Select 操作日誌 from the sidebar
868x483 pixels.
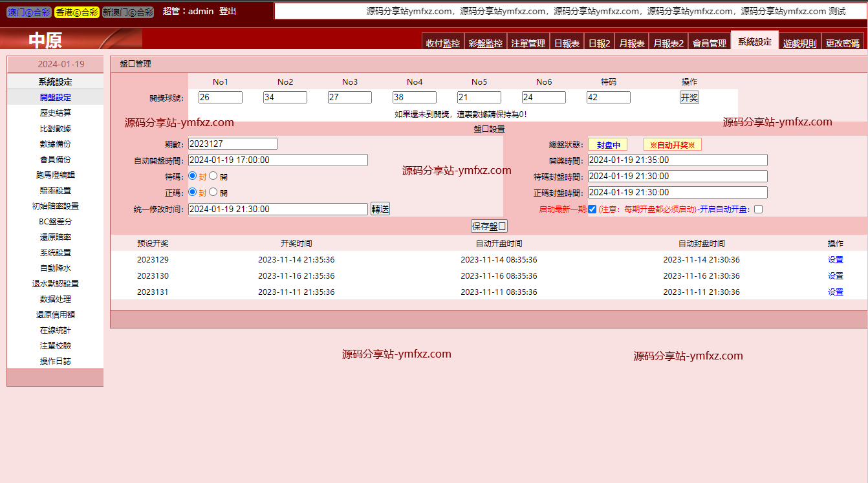coord(55,361)
